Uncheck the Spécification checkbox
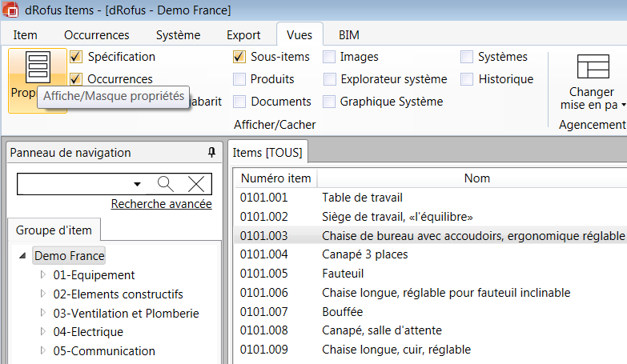The width and height of the screenshot is (627, 364). pos(76,57)
